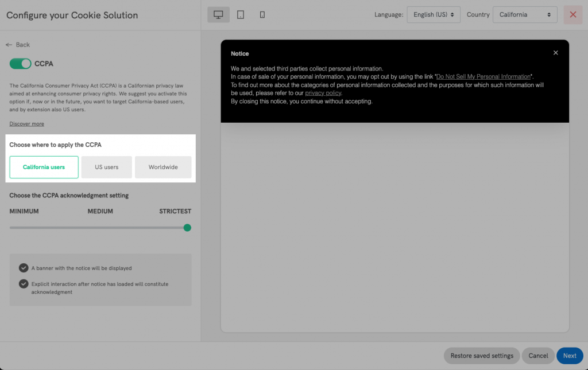
Task: Click Do Not Sell My Personal Information link
Action: pos(483,77)
